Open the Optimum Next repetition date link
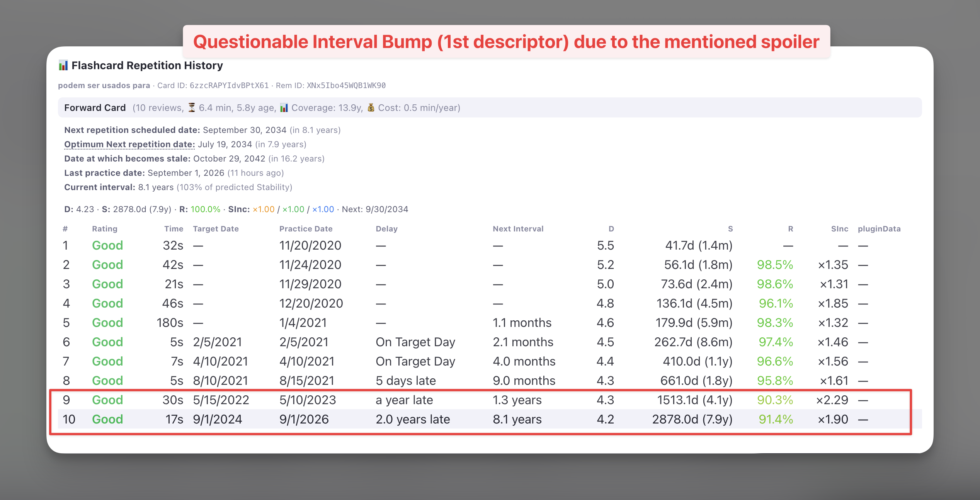This screenshot has width=980, height=500. tap(129, 144)
